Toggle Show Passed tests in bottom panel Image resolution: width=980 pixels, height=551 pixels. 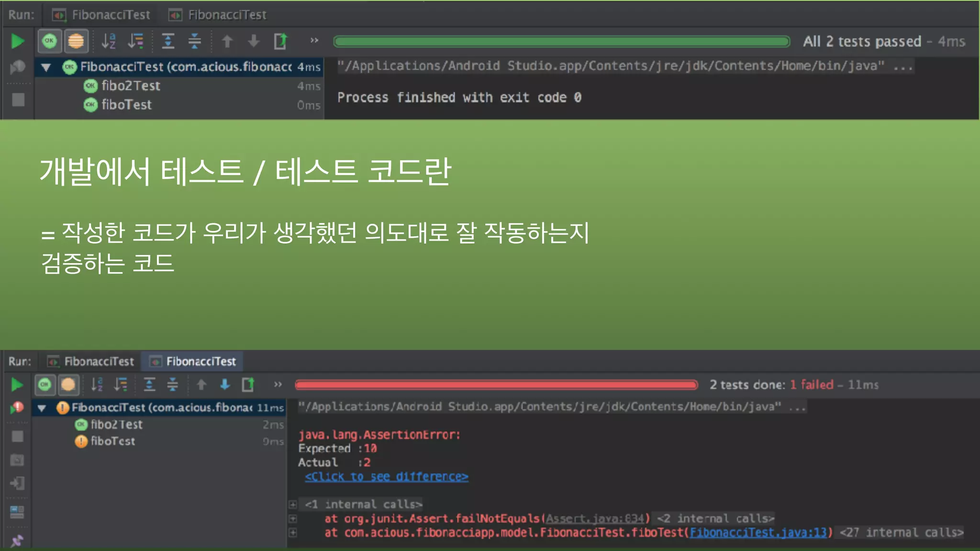pyautogui.click(x=45, y=385)
